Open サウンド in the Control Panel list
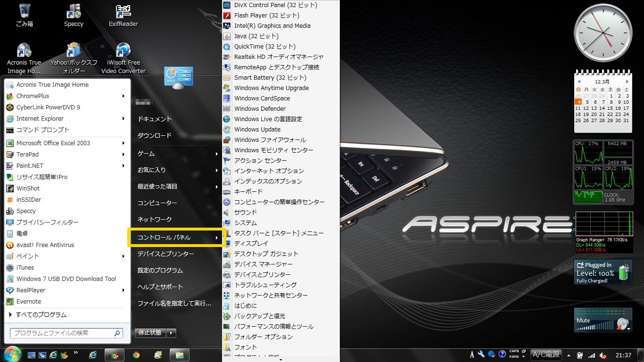Screen dimensions: 644x362 pos(281,212)
